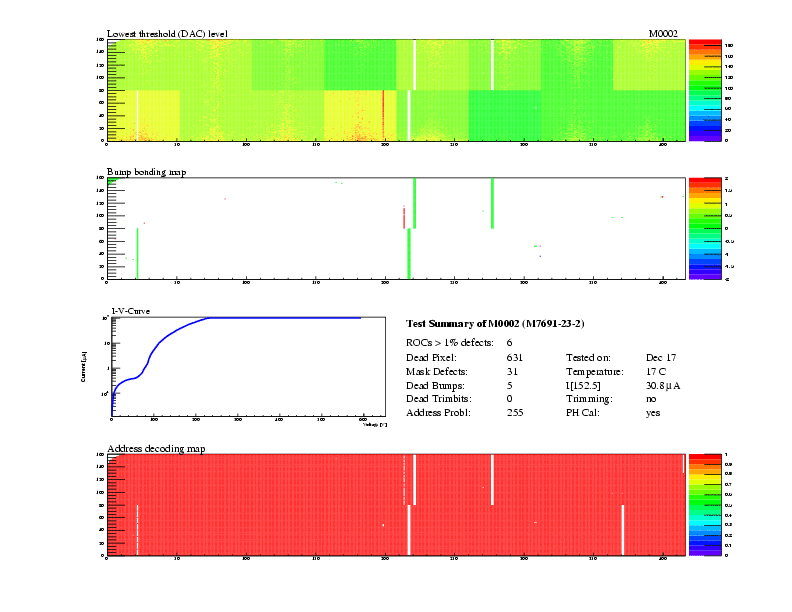Click the "Test Summary of M0002" heading
Image resolution: width=792 pixels, height=612 pixels.
495,324
